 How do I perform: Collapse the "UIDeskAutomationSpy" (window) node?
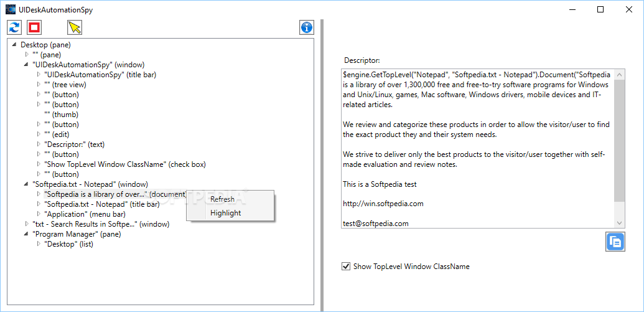[27, 65]
